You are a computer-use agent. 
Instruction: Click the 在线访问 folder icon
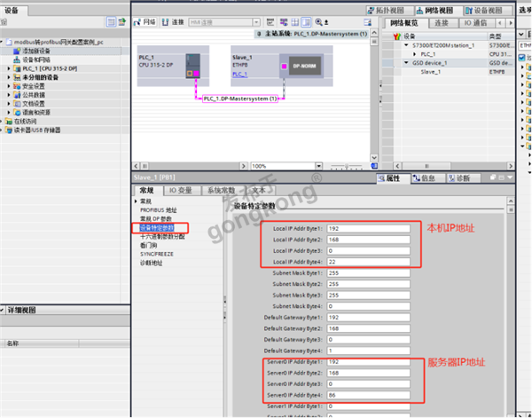[9, 122]
